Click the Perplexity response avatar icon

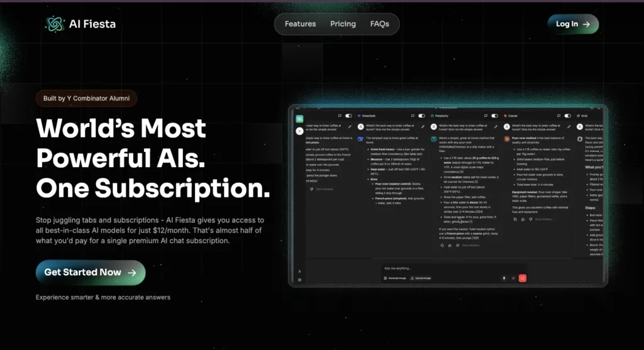point(434,139)
